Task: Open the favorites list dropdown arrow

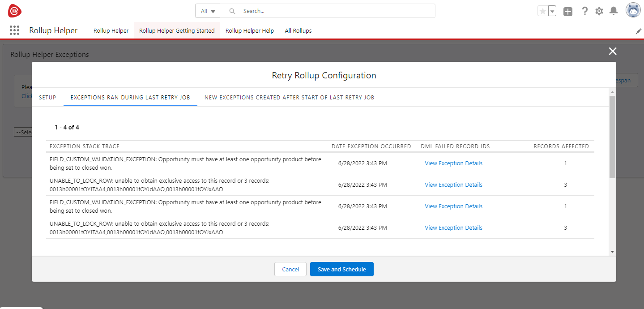Action: click(552, 11)
